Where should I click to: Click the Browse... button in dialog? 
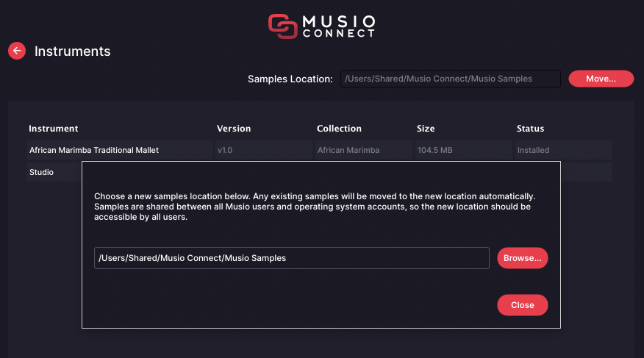523,258
